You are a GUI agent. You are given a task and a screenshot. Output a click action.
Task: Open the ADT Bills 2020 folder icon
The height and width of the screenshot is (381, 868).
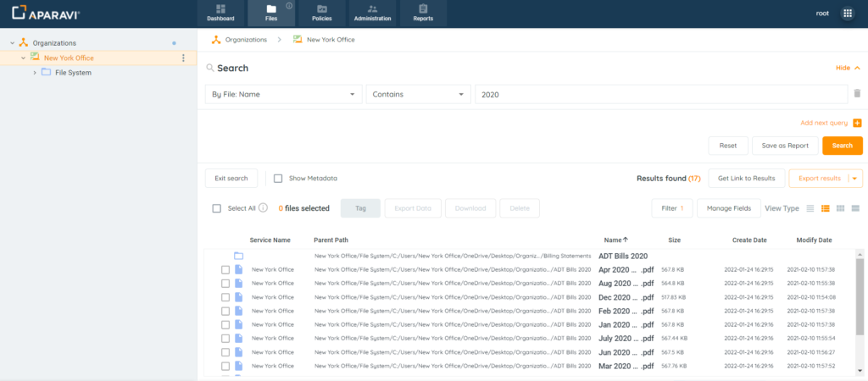point(238,256)
